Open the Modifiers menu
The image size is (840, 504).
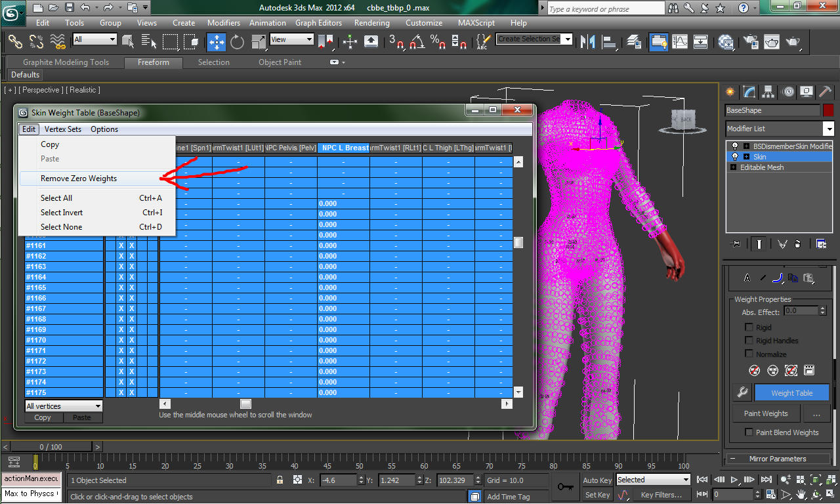(x=224, y=22)
